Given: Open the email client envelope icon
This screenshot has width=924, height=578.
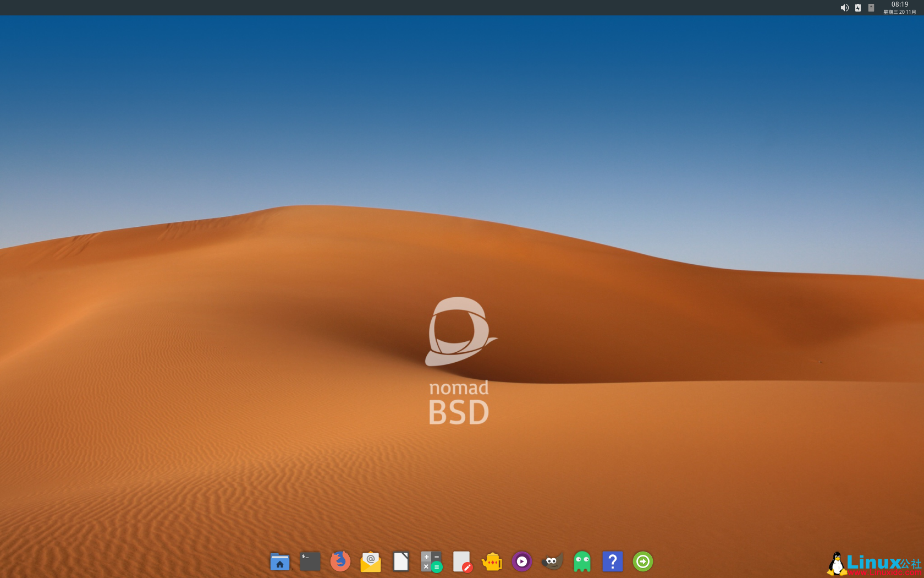Looking at the screenshot, I should coord(370,561).
